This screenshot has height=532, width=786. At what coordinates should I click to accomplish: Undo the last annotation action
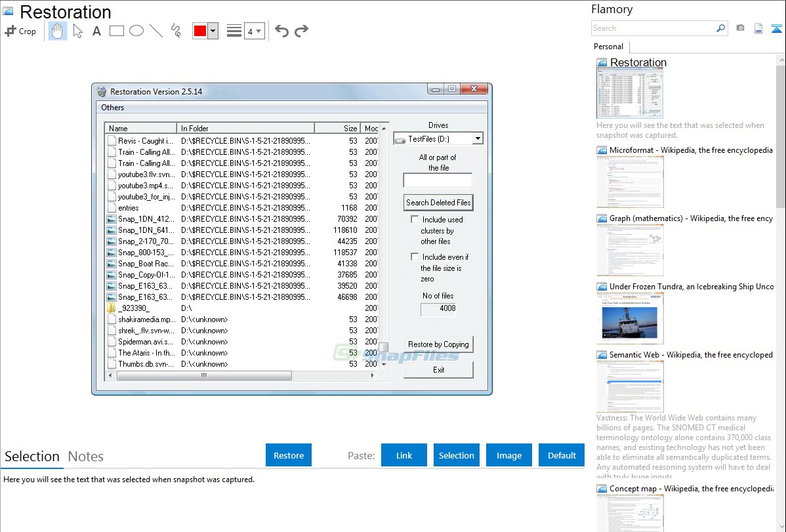coord(281,31)
